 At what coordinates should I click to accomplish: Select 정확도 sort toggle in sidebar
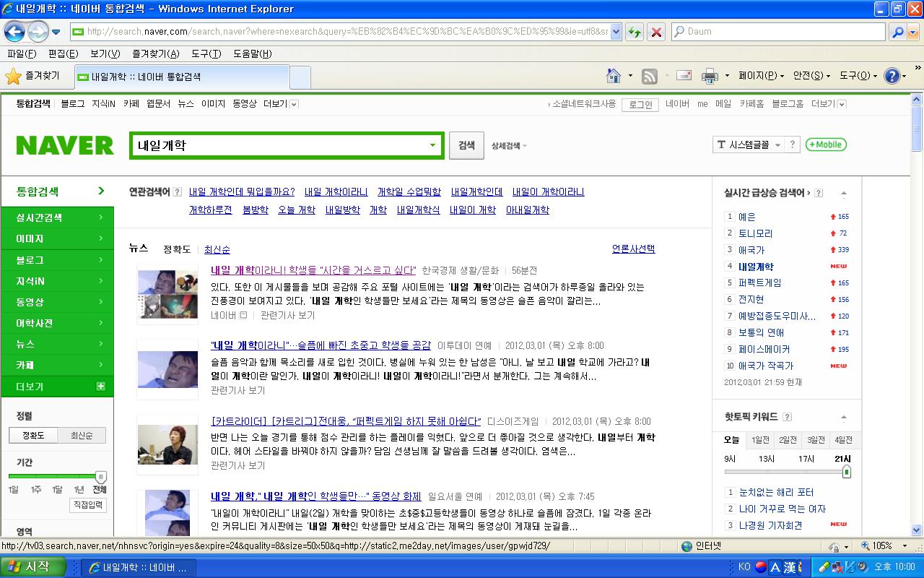coord(33,436)
